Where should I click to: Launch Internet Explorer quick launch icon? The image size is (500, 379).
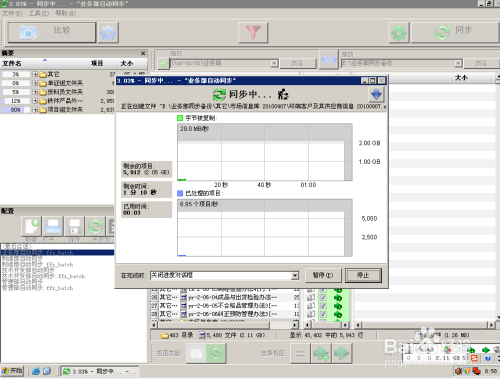click(x=36, y=371)
